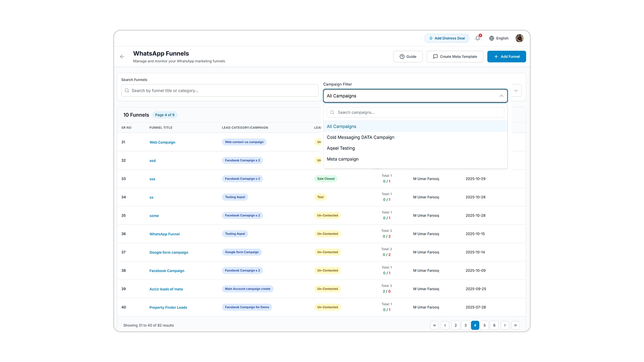The height and width of the screenshot is (362, 644).
Task: Click the Add Distress Deal button
Action: [447, 38]
